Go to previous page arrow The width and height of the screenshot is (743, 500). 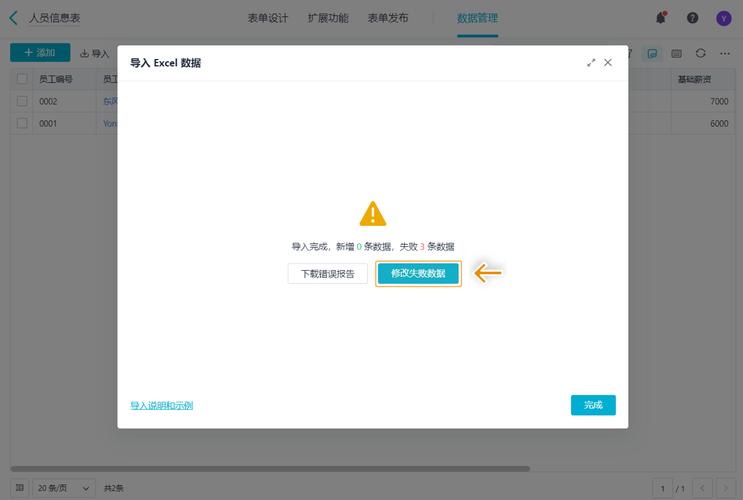click(x=702, y=488)
